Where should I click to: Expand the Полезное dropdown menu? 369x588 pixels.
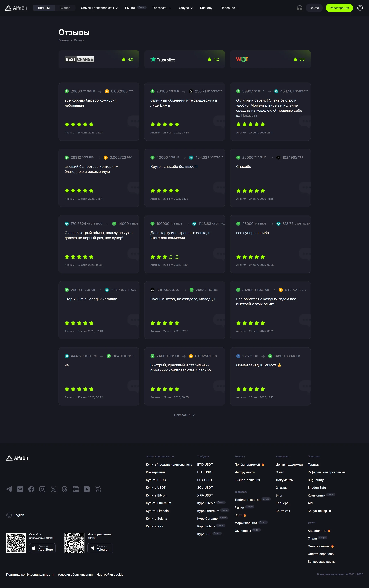point(229,8)
